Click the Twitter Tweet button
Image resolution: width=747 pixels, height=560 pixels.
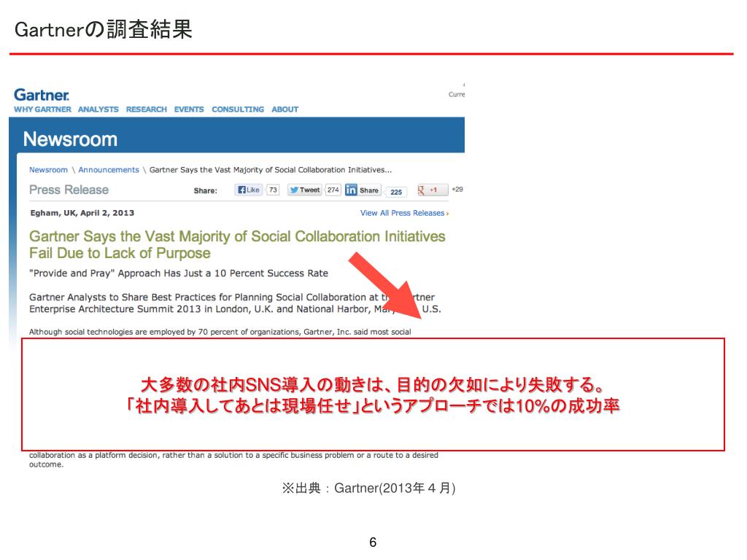point(304,190)
